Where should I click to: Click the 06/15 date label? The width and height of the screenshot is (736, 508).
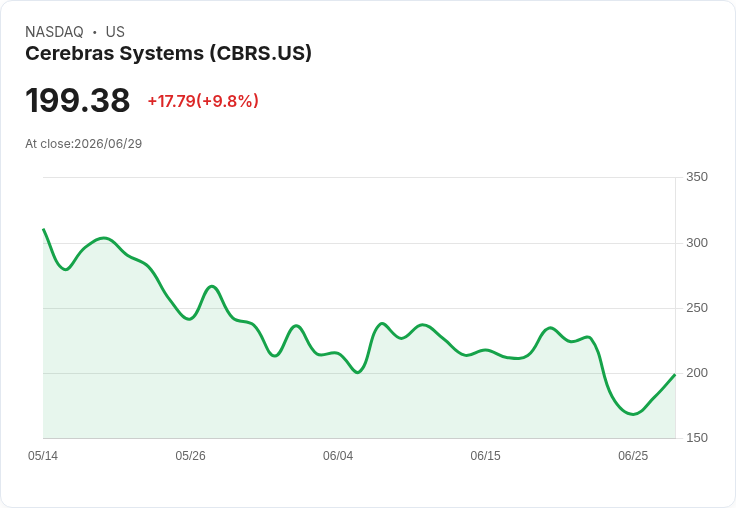pos(485,456)
